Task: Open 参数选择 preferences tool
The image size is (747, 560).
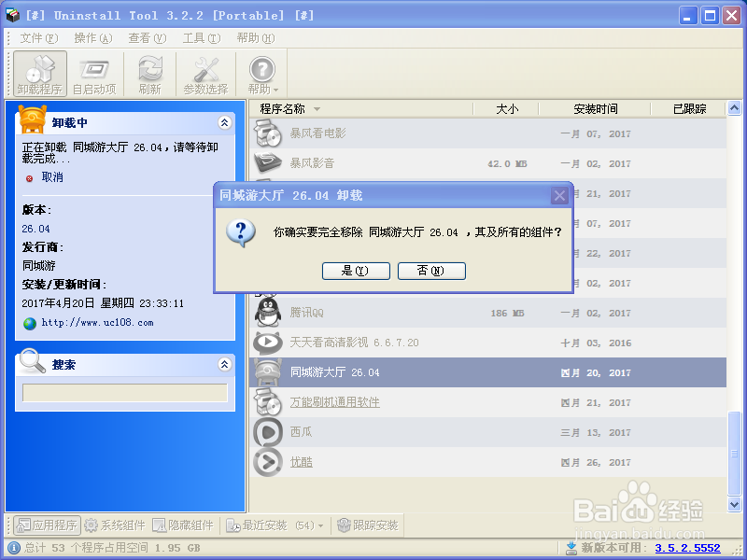Action: (205, 74)
